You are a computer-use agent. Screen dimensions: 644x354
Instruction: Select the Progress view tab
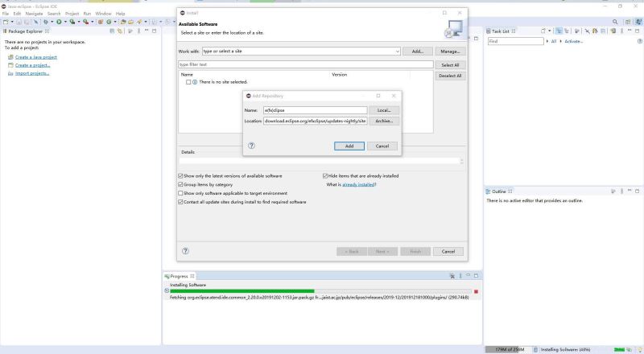click(x=179, y=276)
